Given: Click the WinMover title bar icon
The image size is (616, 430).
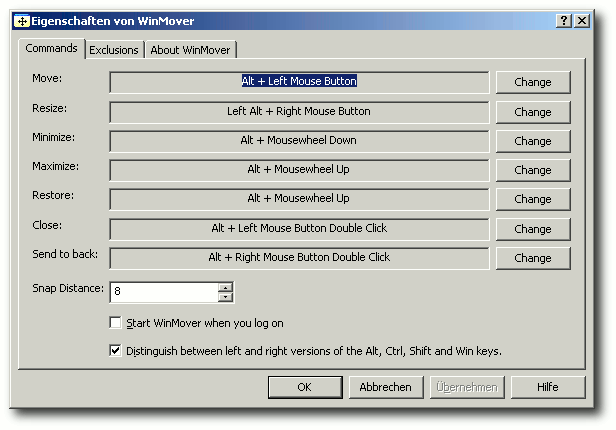Looking at the screenshot, I should (x=17, y=21).
